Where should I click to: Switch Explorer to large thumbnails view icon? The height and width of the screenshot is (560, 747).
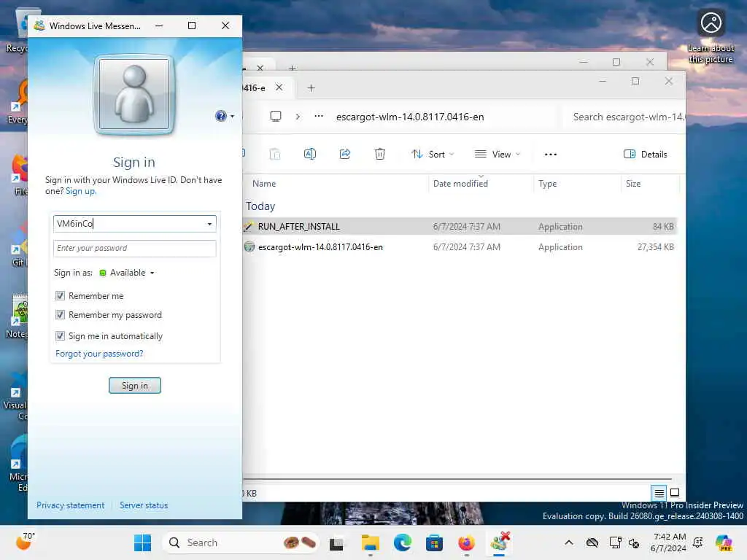tap(675, 493)
